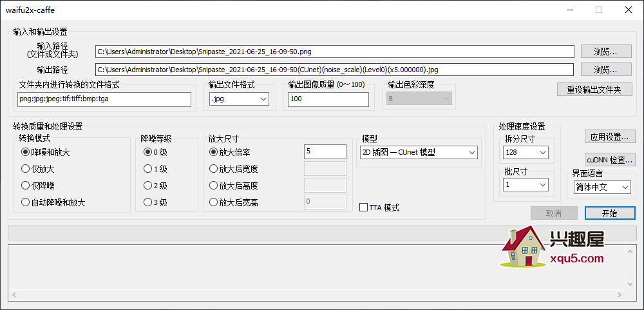The image size is (644, 310).
Task: Open the 界面语言 简体中文 dropdown
Action: tap(602, 187)
